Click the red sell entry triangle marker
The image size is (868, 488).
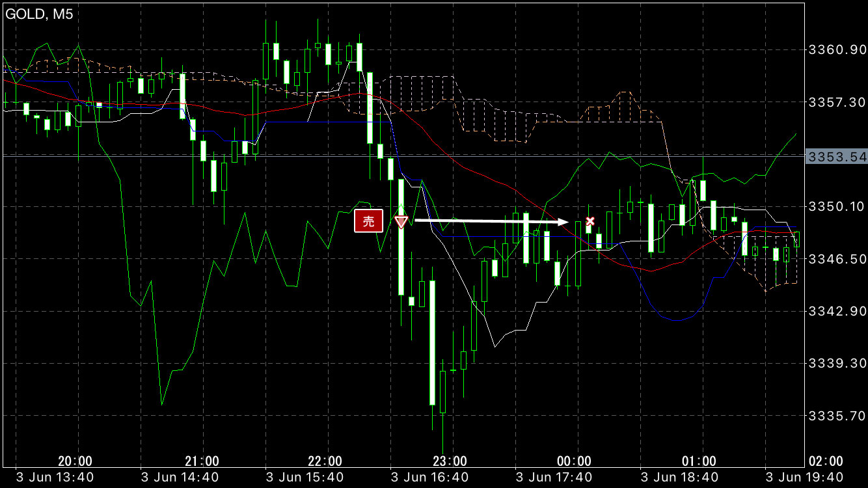(401, 222)
